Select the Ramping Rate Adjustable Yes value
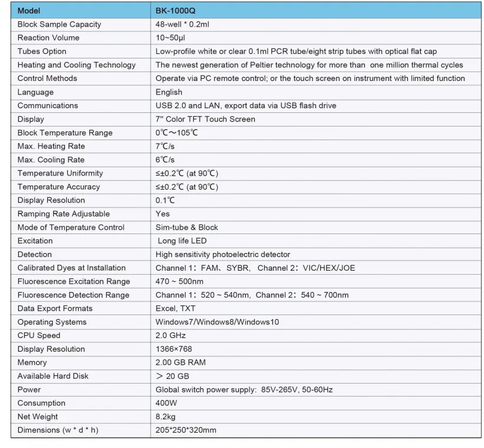484x448 pixels. (163, 213)
